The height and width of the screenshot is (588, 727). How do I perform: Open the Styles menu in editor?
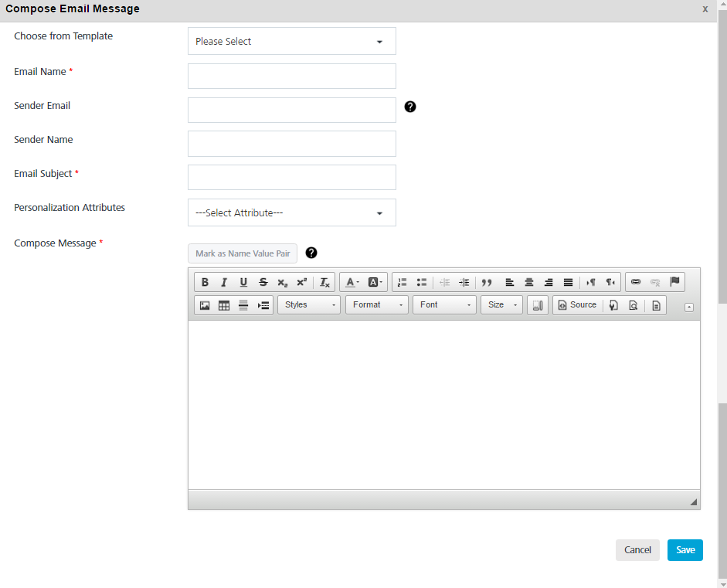click(308, 305)
